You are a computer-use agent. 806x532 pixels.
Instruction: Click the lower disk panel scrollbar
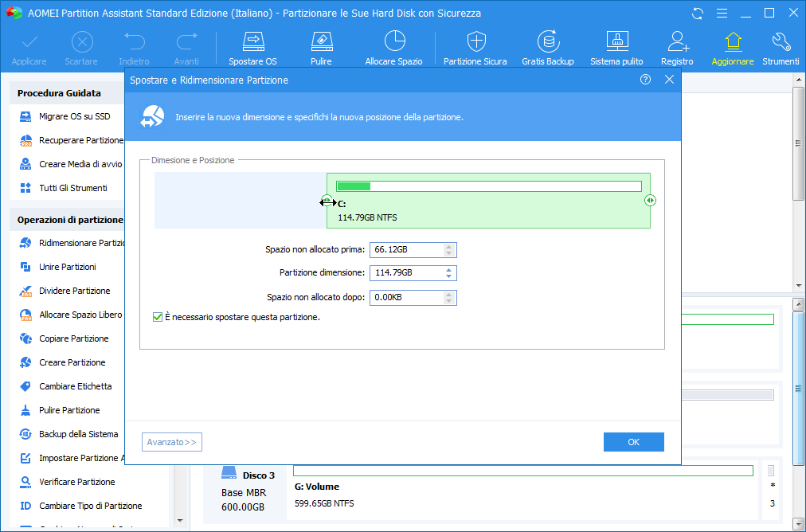(x=798, y=388)
